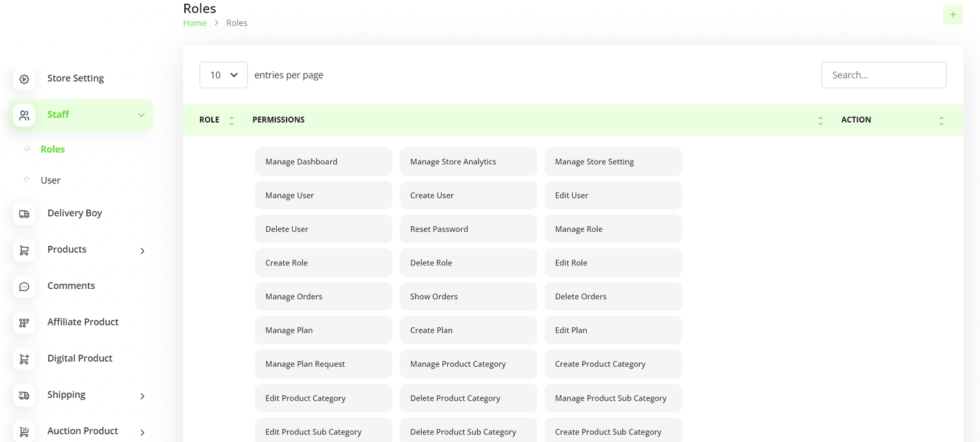Click the Shipping truck icon
The width and height of the screenshot is (980, 442).
(24, 395)
